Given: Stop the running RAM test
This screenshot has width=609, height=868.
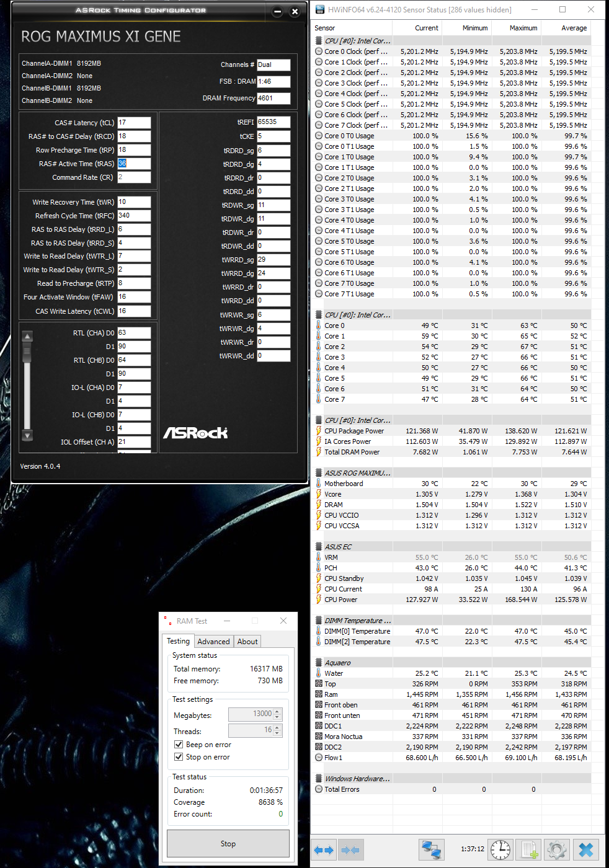Looking at the screenshot, I should 228,844.
